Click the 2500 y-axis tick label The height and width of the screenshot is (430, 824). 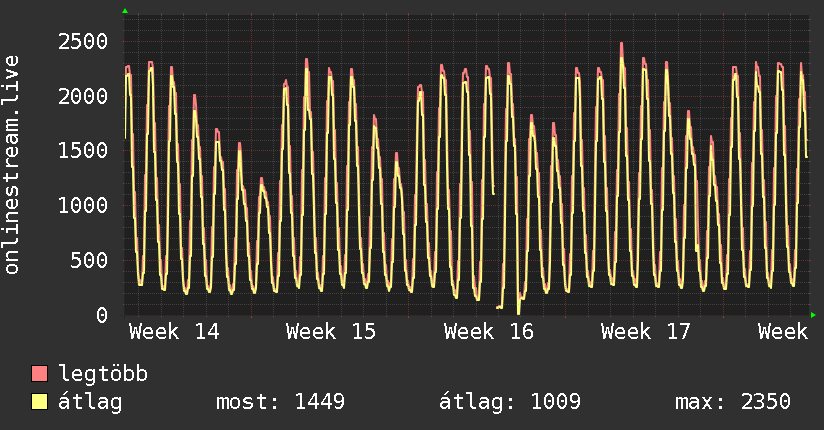83,42
